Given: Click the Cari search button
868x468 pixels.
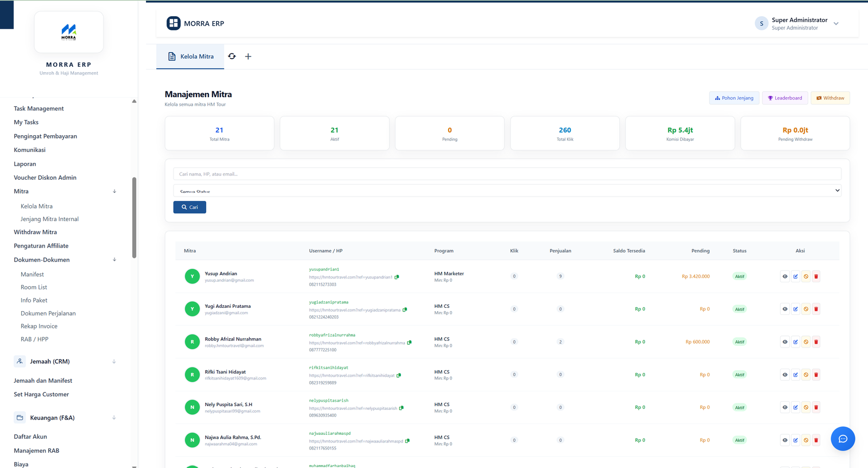Looking at the screenshot, I should 190,207.
